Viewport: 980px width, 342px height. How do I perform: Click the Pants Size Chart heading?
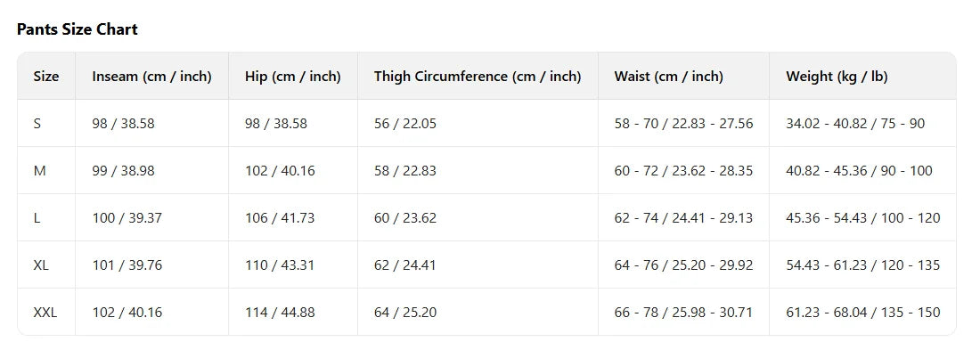point(77,29)
